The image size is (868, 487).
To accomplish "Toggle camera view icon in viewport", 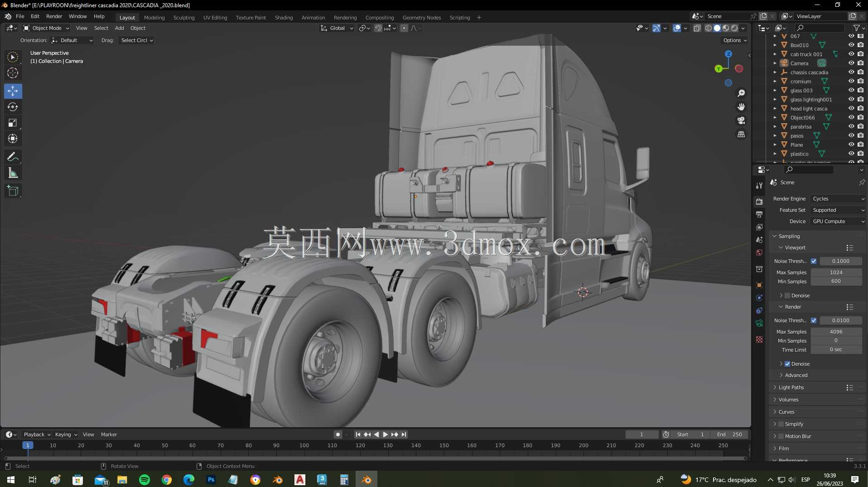I will [x=741, y=120].
